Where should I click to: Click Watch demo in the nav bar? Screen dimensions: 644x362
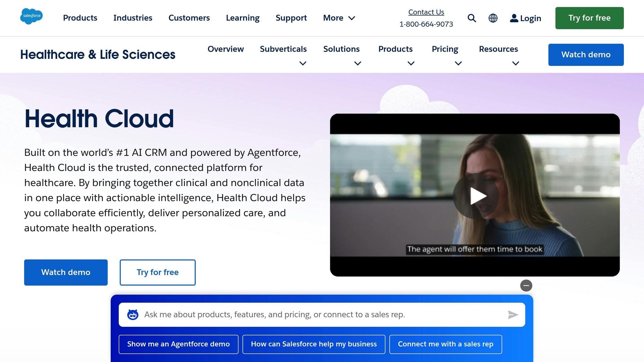click(x=586, y=55)
